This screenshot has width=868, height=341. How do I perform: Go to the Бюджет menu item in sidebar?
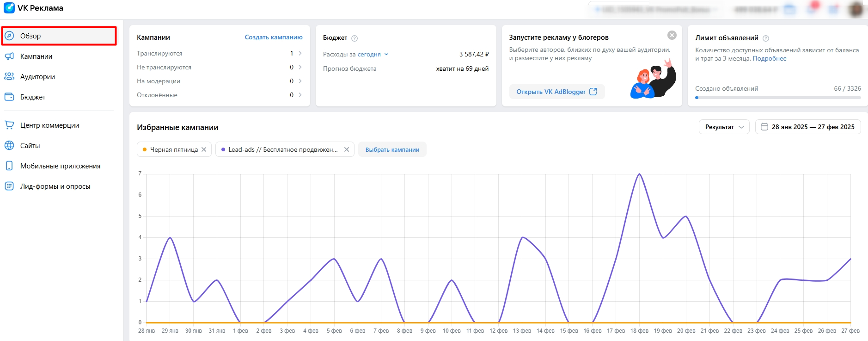[x=33, y=97]
